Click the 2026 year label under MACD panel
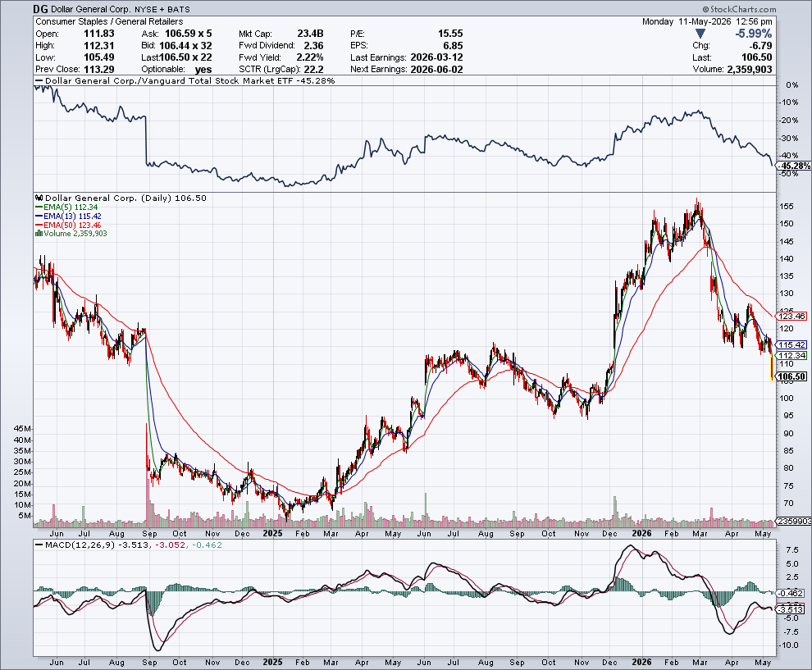This screenshot has width=812, height=670. pos(641,663)
